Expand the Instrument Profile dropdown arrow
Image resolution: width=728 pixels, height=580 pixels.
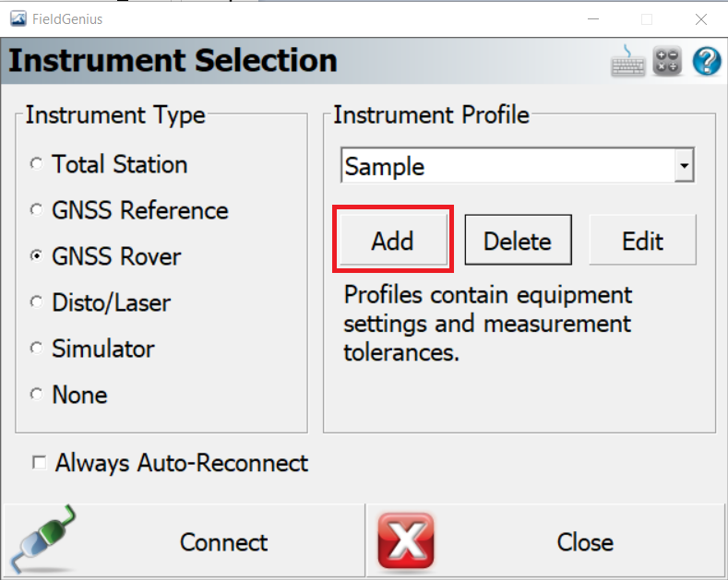pos(684,165)
